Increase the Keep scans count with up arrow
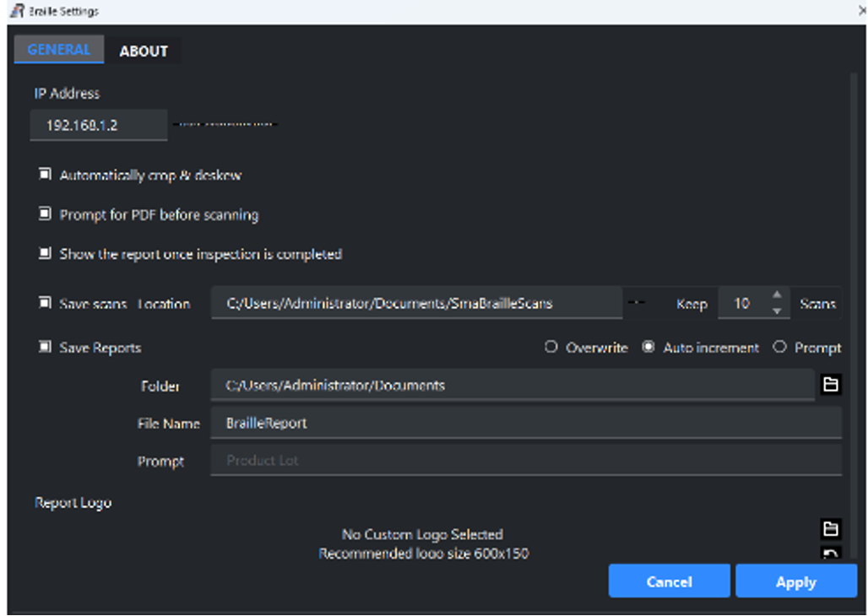This screenshot has width=868, height=616. click(777, 295)
